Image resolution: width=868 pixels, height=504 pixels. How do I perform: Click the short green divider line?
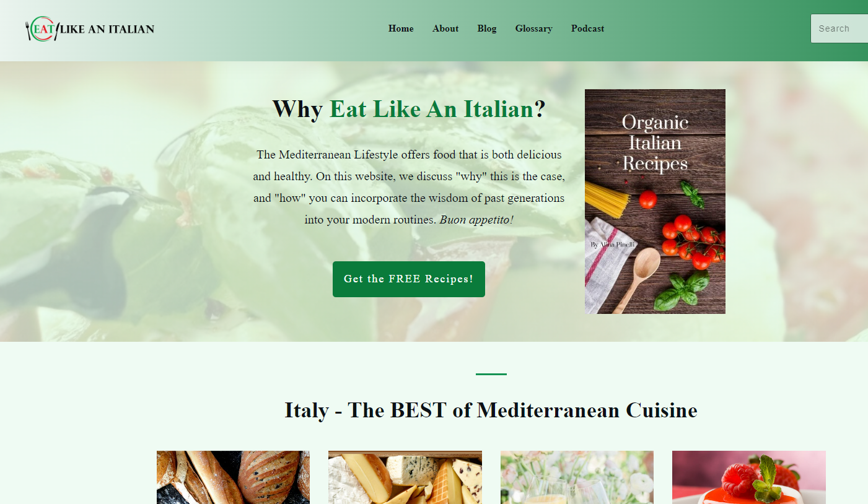click(491, 374)
